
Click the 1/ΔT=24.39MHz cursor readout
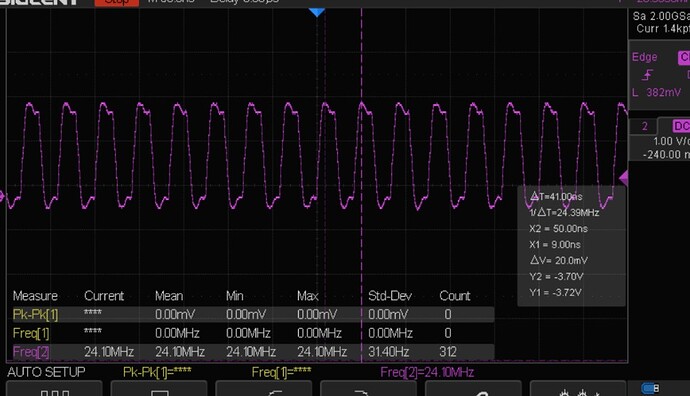point(564,213)
